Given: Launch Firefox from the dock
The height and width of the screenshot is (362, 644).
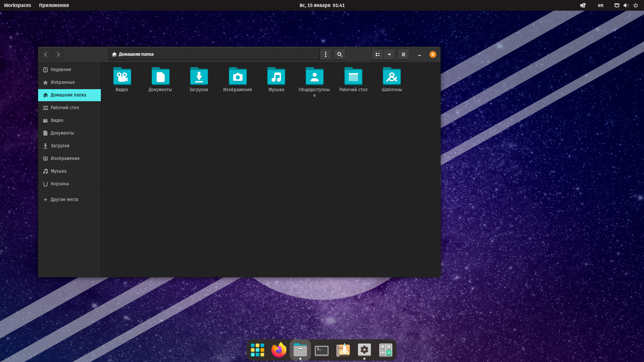Looking at the screenshot, I should (x=279, y=350).
